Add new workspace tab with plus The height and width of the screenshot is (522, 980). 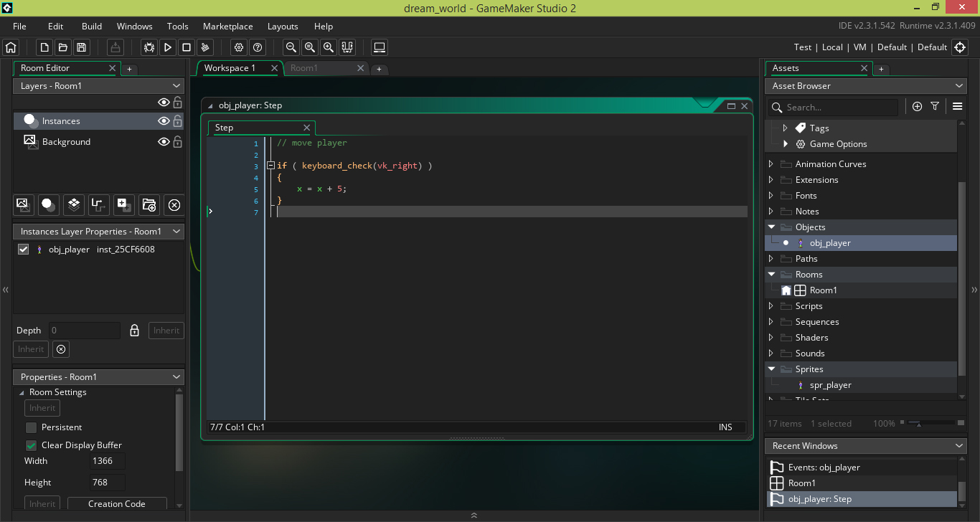pyautogui.click(x=380, y=70)
